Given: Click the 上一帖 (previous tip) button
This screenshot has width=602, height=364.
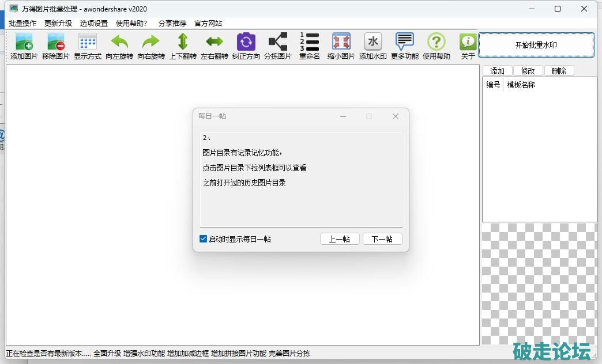Looking at the screenshot, I should click(x=340, y=239).
